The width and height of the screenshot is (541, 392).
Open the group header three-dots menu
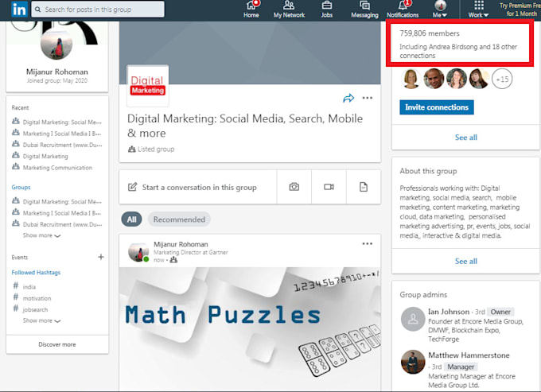pos(368,98)
